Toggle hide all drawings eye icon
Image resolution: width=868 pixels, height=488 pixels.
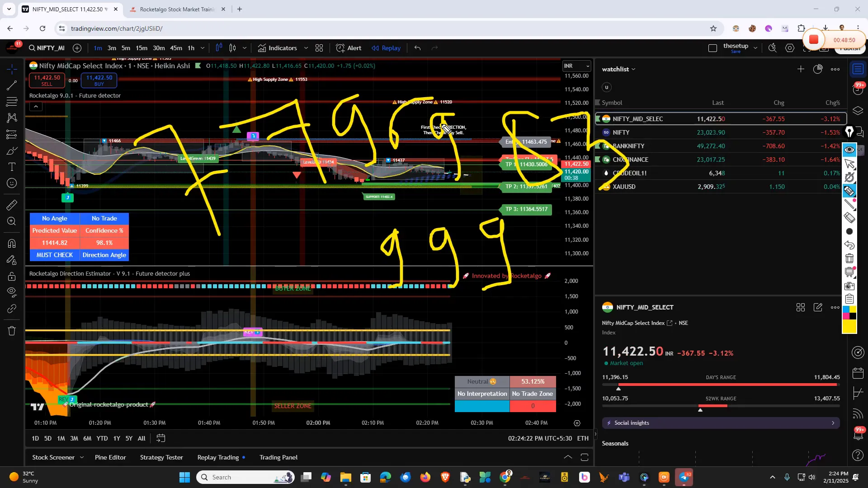[x=12, y=291]
